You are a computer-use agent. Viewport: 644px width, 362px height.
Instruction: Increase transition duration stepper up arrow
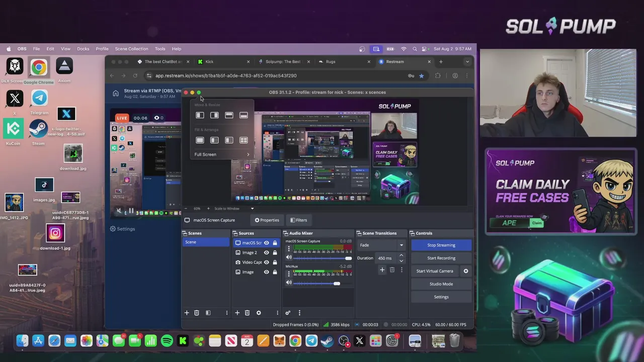point(401,255)
